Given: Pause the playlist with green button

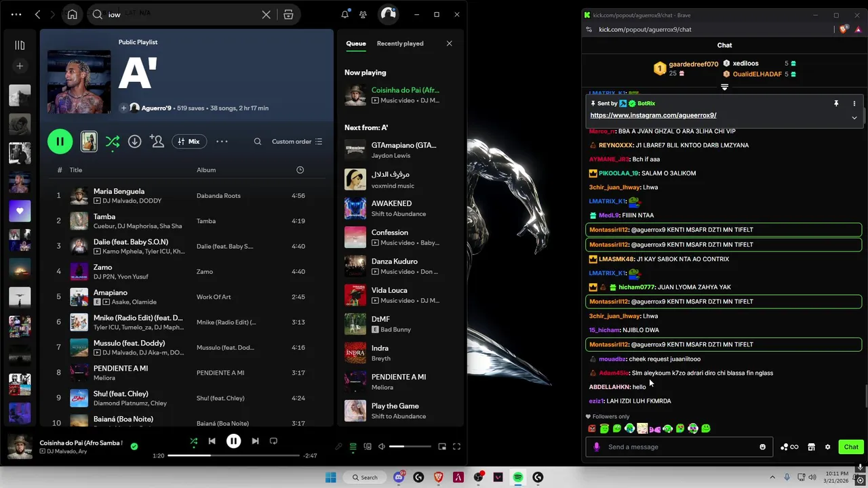Looking at the screenshot, I should pyautogui.click(x=60, y=142).
